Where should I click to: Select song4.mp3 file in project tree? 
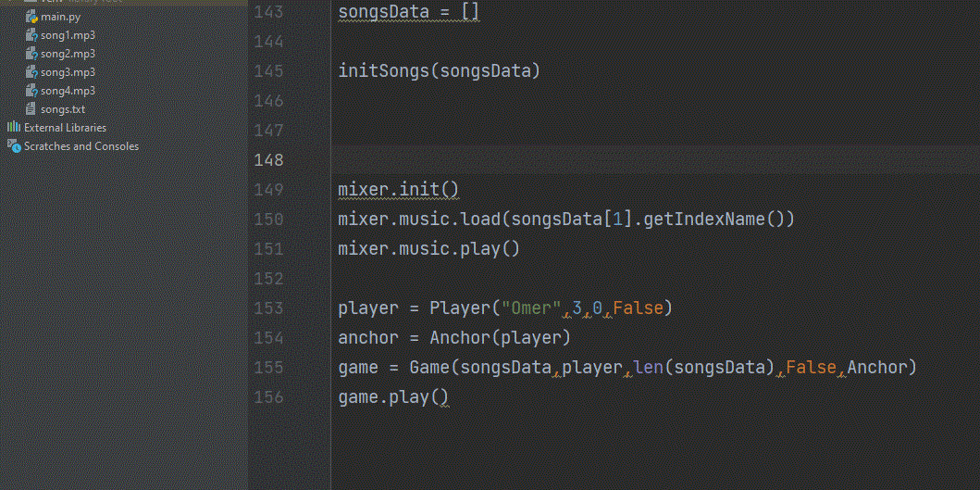[68, 91]
